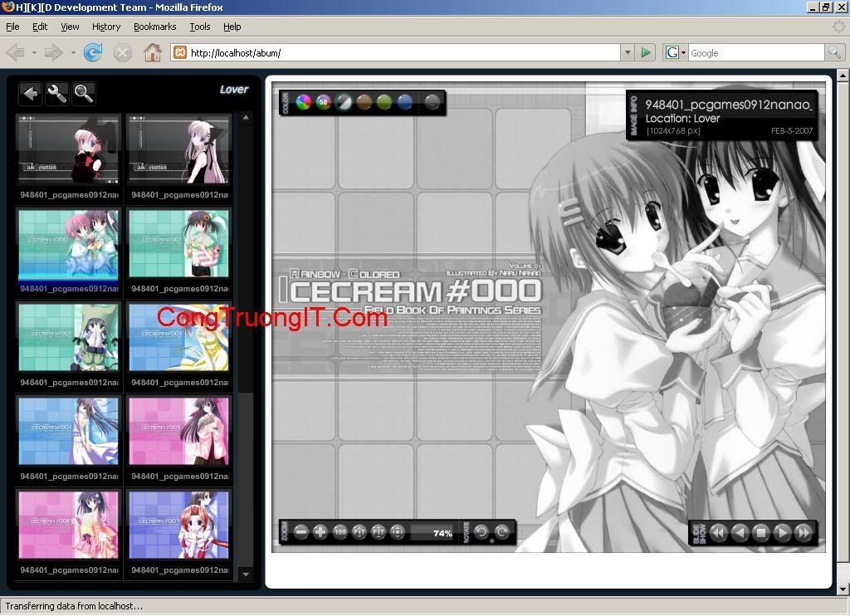Viewport: 850px width, 616px height.
Task: Click the 74% zoom level bar
Action: (432, 532)
